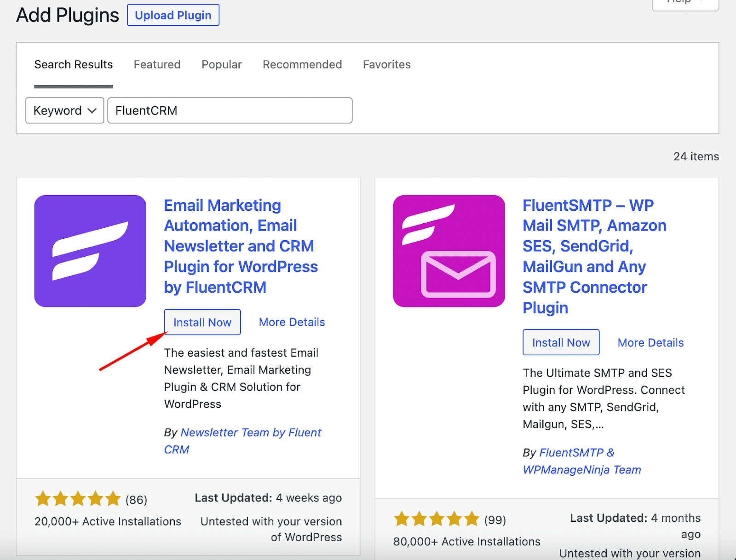View the Favorites tab
Image resolution: width=736 pixels, height=560 pixels.
pos(387,64)
